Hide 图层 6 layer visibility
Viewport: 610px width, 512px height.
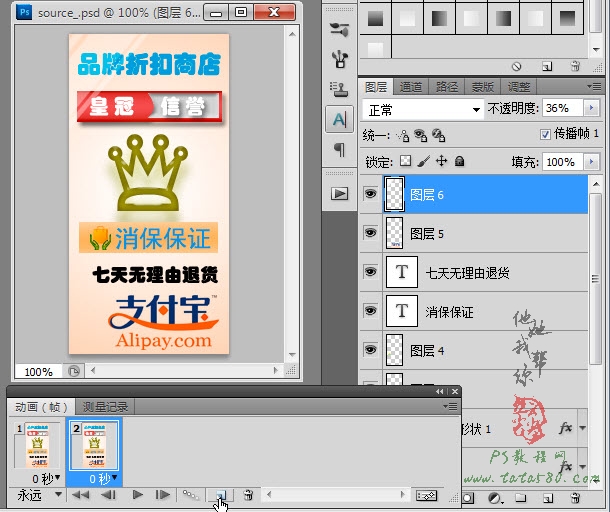tap(370, 193)
